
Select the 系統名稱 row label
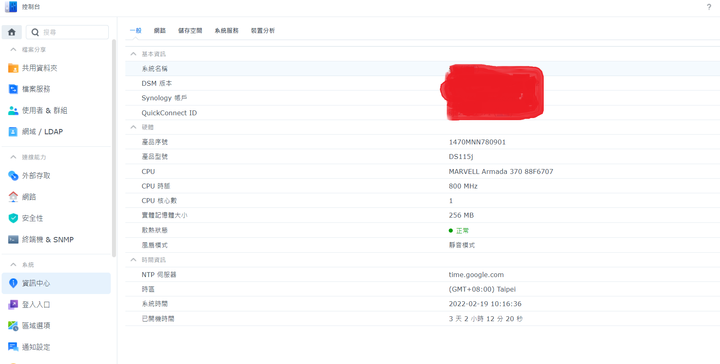[155, 69]
